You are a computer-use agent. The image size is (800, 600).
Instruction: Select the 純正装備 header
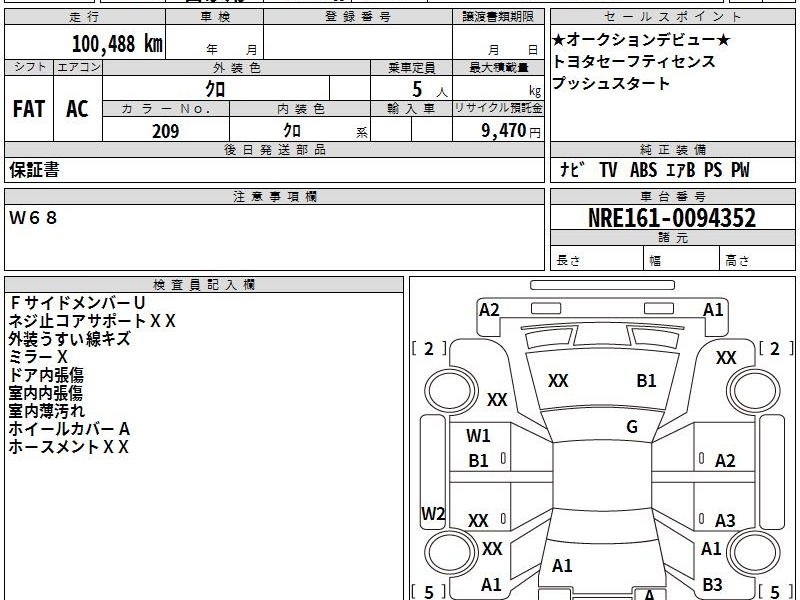click(x=672, y=149)
